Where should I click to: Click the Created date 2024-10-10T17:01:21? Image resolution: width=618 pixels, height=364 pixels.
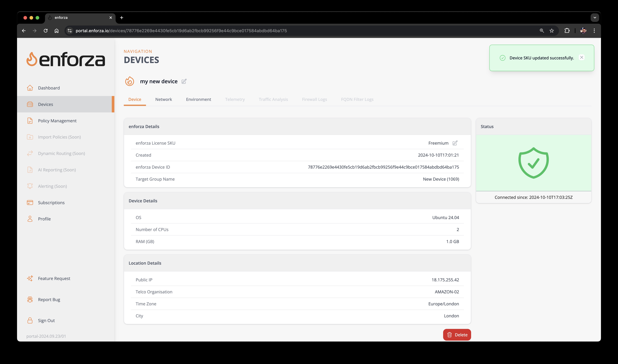click(438, 155)
